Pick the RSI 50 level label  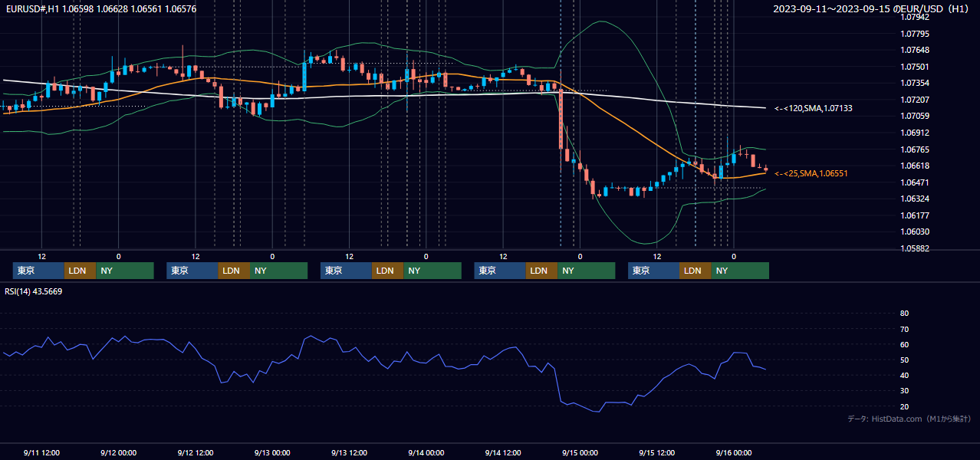[x=904, y=360]
